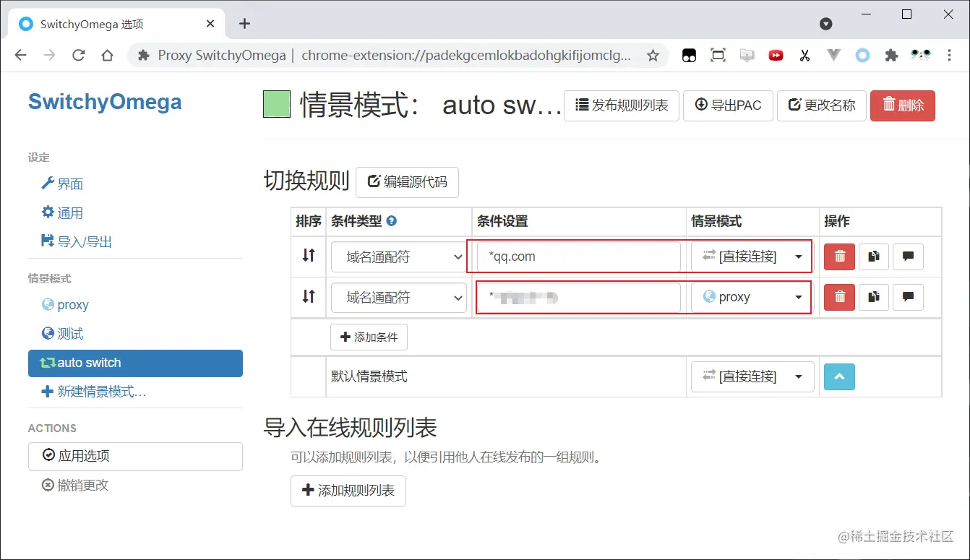This screenshot has width=970, height=560.
Task: Click the screen capture extension icon
Action: pyautogui.click(x=718, y=56)
